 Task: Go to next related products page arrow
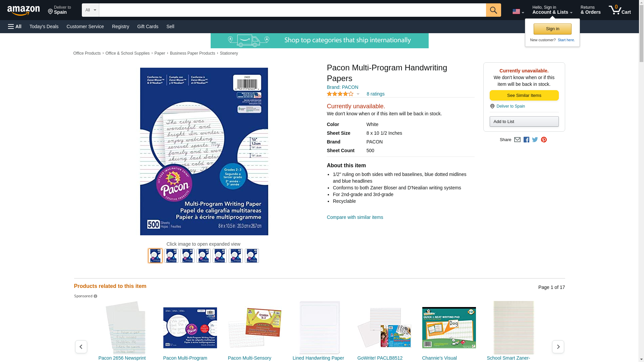coord(558,347)
